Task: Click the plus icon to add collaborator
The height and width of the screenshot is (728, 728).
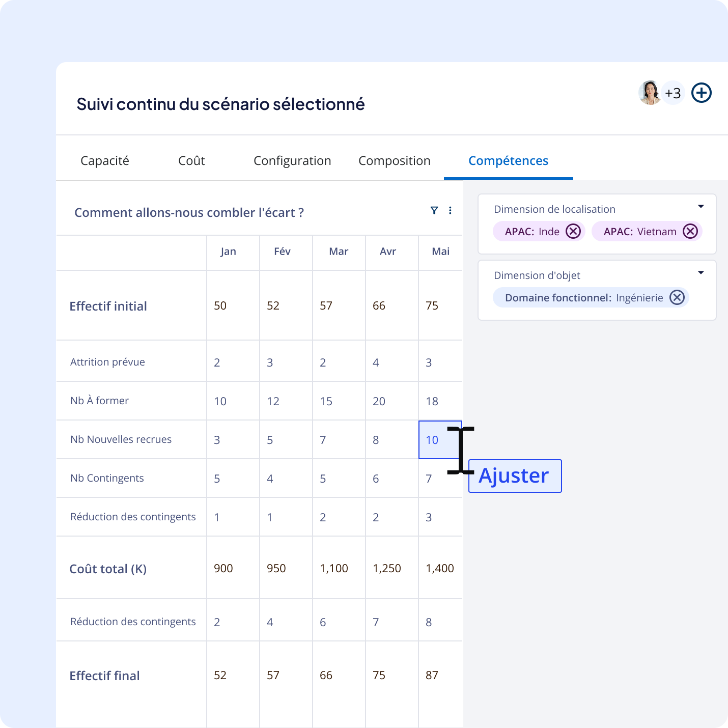Action: [701, 93]
